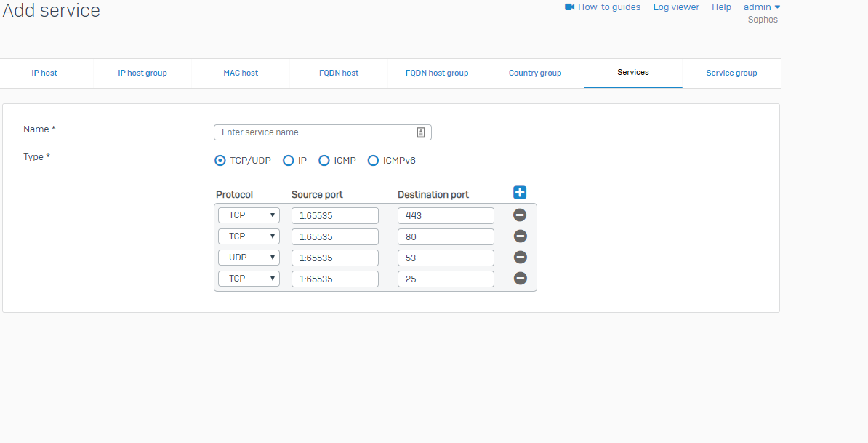Screen dimensions: 868x443
Task: Click the video camera icon beside How-to guides
Action: [x=570, y=7]
